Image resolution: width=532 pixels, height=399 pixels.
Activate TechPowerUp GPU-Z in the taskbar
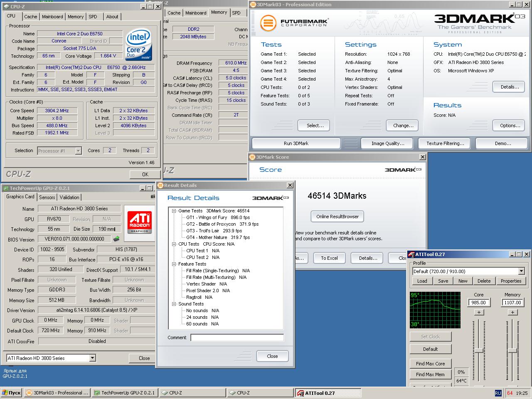(125, 393)
